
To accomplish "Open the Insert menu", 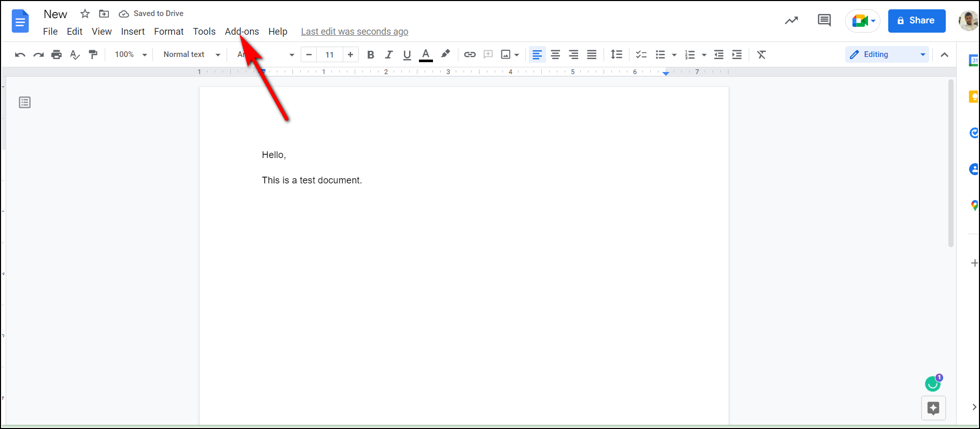I will [133, 32].
